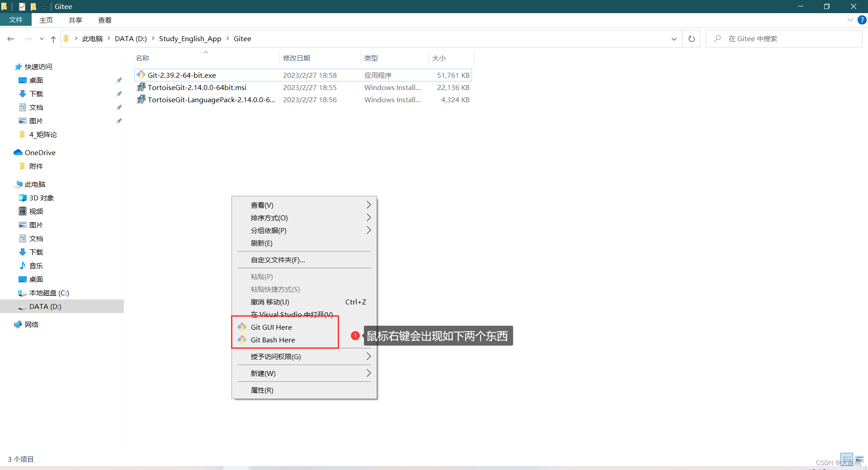Click the TortoiseGit-LanguagePack msi file icon
The height and width of the screenshot is (470, 868).
[x=141, y=100]
